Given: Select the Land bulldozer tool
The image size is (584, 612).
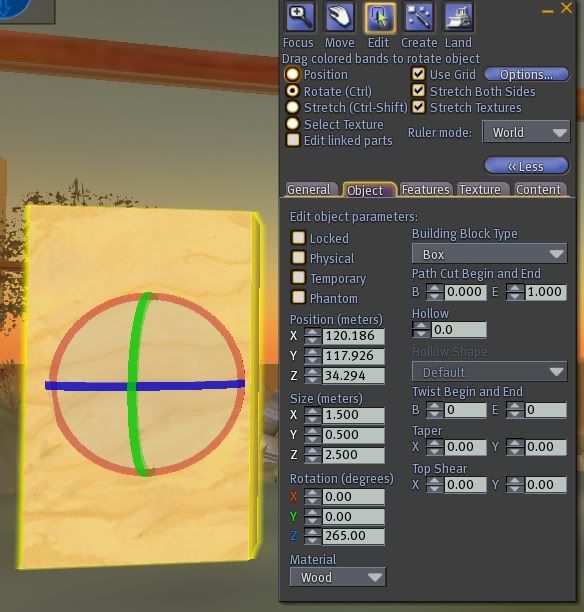Looking at the screenshot, I should click(459, 18).
